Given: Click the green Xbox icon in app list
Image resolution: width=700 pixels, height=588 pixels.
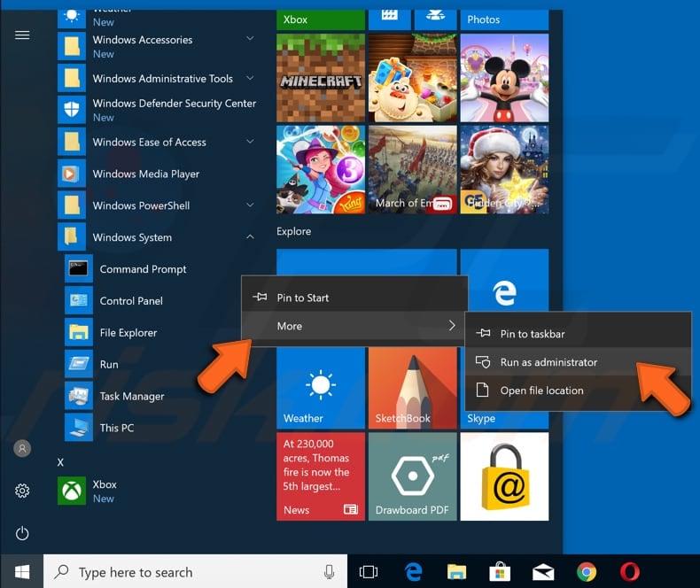Looking at the screenshot, I should click(72, 491).
